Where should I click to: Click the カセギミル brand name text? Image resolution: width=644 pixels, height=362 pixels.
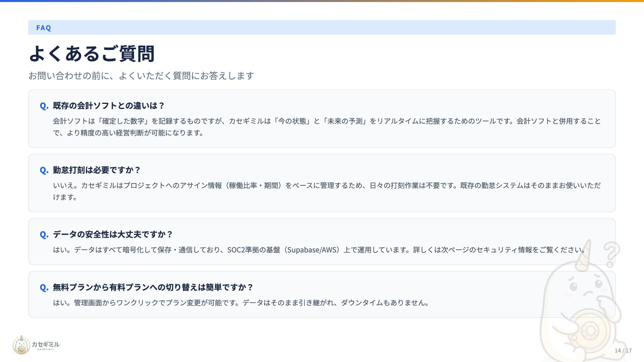pyautogui.click(x=46, y=344)
